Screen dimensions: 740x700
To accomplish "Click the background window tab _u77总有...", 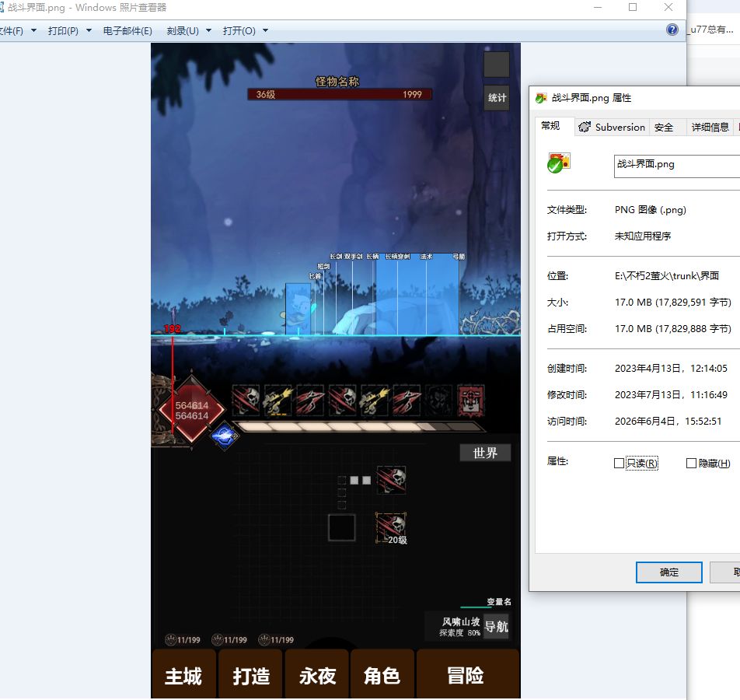I will [711, 30].
